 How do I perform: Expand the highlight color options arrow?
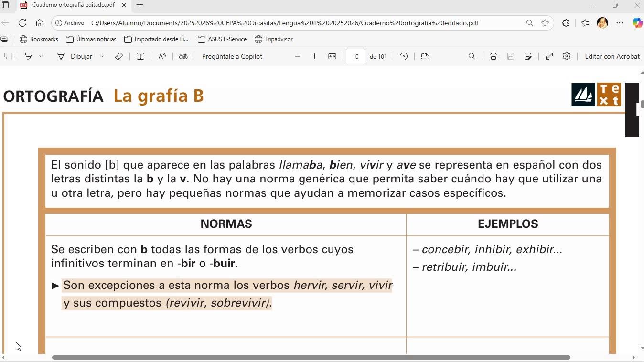click(41, 56)
